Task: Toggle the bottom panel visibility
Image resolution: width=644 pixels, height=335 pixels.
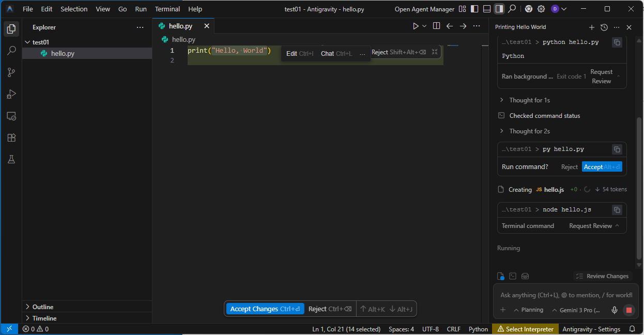Action: tap(487, 9)
